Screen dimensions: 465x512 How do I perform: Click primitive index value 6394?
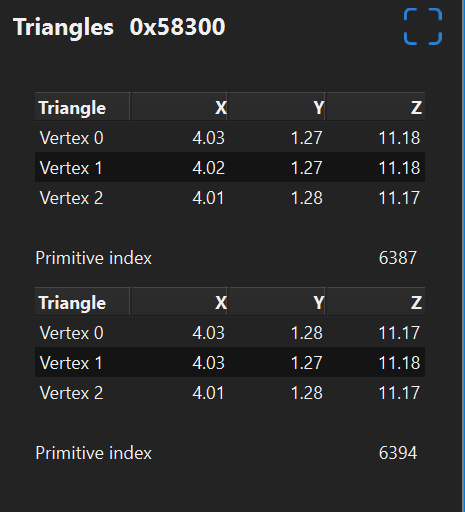point(398,453)
